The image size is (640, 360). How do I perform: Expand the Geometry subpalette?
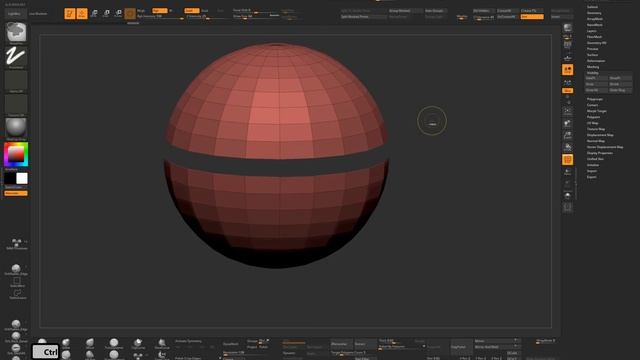click(x=594, y=13)
